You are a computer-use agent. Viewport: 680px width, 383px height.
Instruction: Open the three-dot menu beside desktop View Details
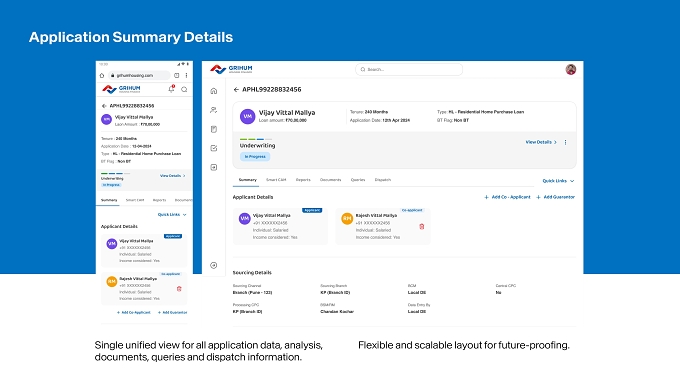[x=566, y=142]
